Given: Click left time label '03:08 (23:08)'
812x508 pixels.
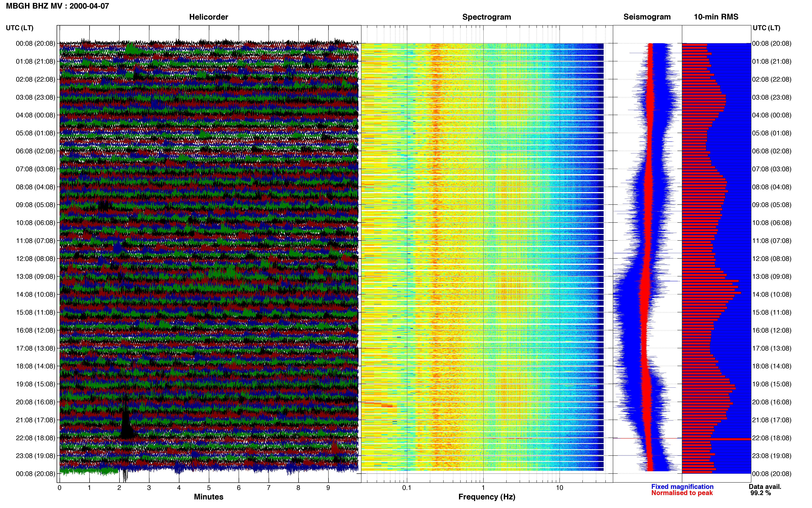Looking at the screenshot, I should [36, 97].
